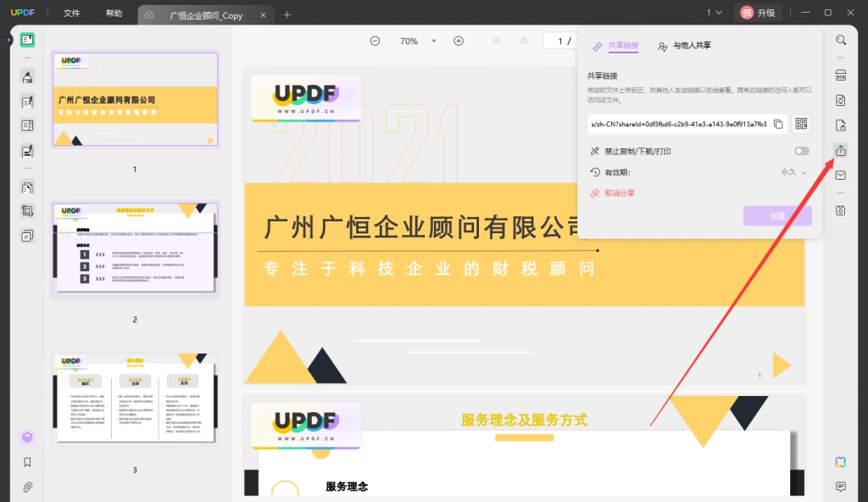Screen dimensions: 868x502
Task: Switch to the 与他人共享 tab
Action: [x=684, y=46]
